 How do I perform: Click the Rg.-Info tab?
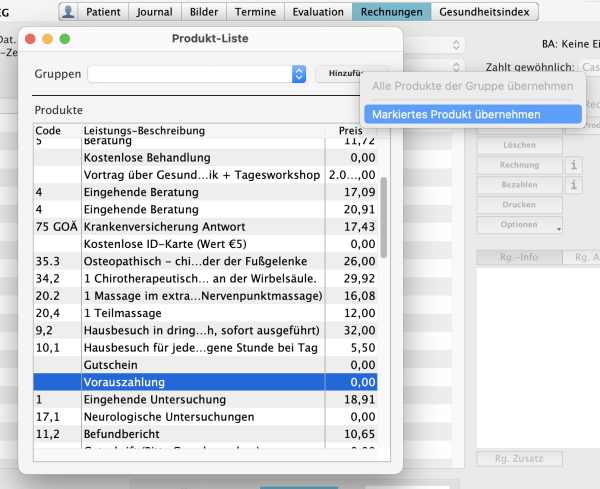point(518,258)
